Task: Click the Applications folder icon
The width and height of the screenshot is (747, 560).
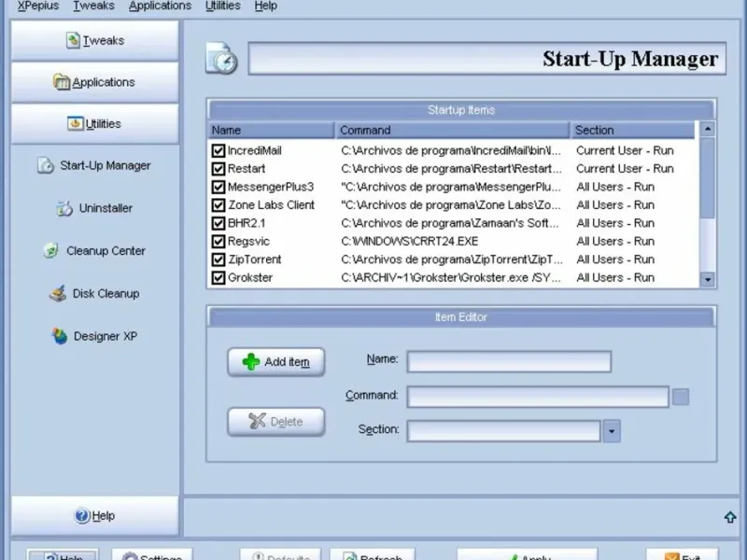Action: [x=61, y=82]
